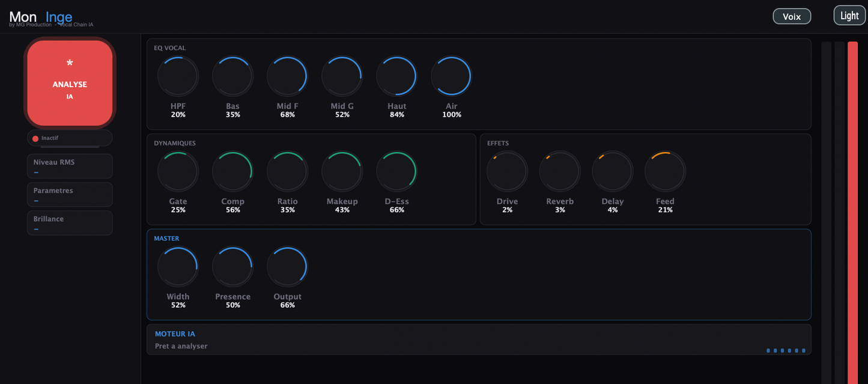Click the Width master knob

click(178, 267)
